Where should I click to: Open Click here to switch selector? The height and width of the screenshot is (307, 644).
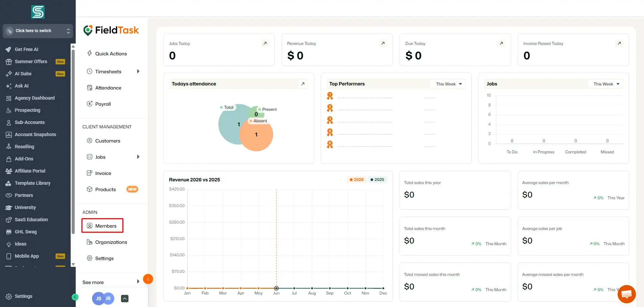point(38,31)
